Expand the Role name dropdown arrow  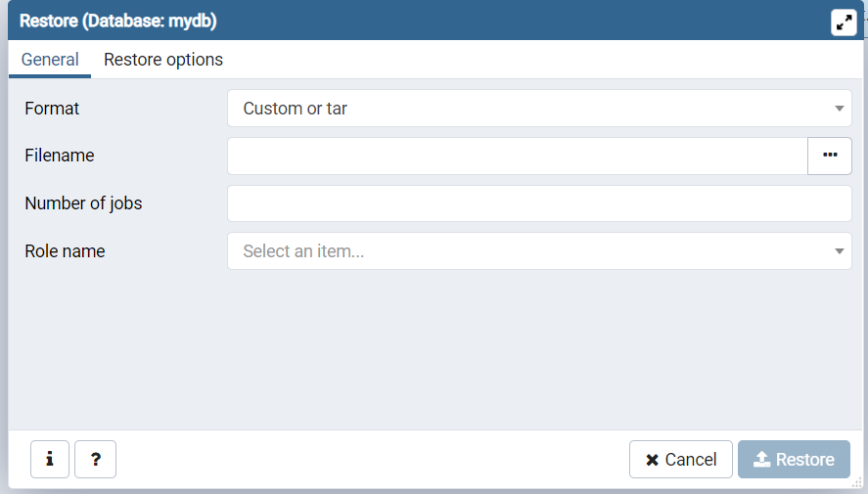point(840,251)
